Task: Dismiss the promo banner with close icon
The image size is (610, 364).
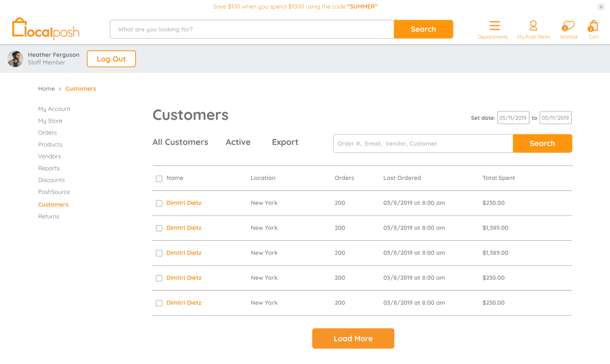Action: [601, 7]
